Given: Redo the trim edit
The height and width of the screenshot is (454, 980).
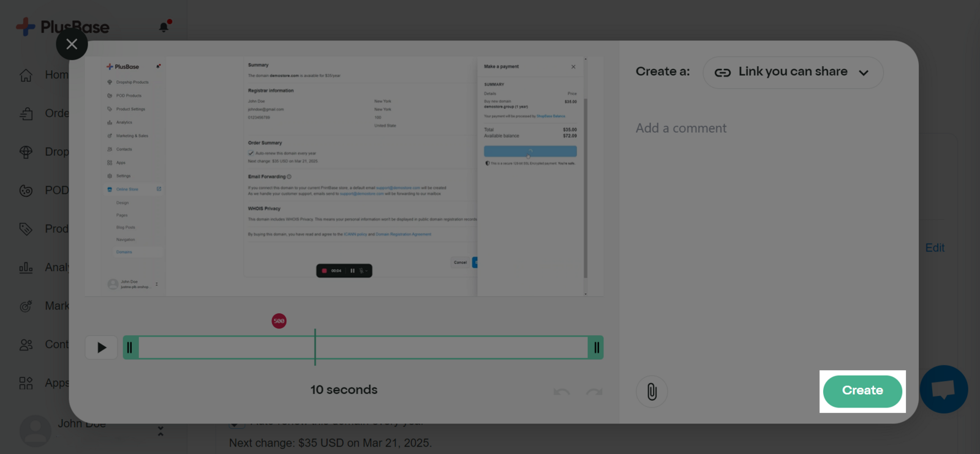Looking at the screenshot, I should coord(594,391).
